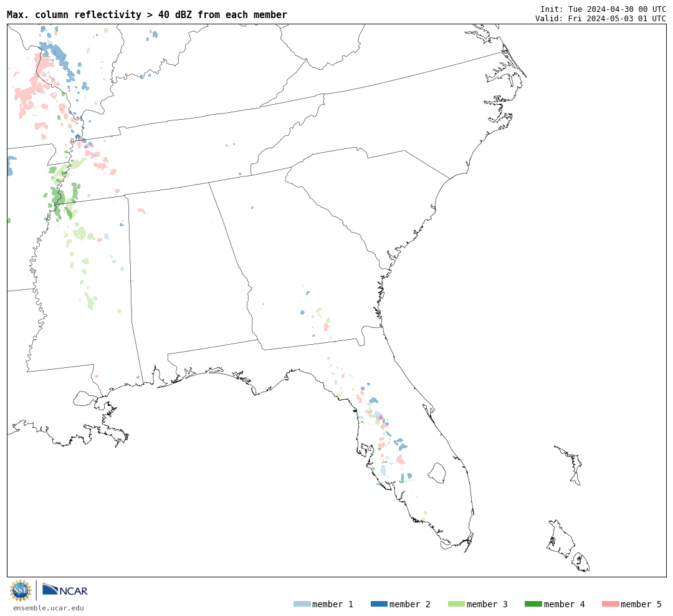Select the 'member 1' legend label
The height and width of the screenshot is (616, 673).
[333, 604]
